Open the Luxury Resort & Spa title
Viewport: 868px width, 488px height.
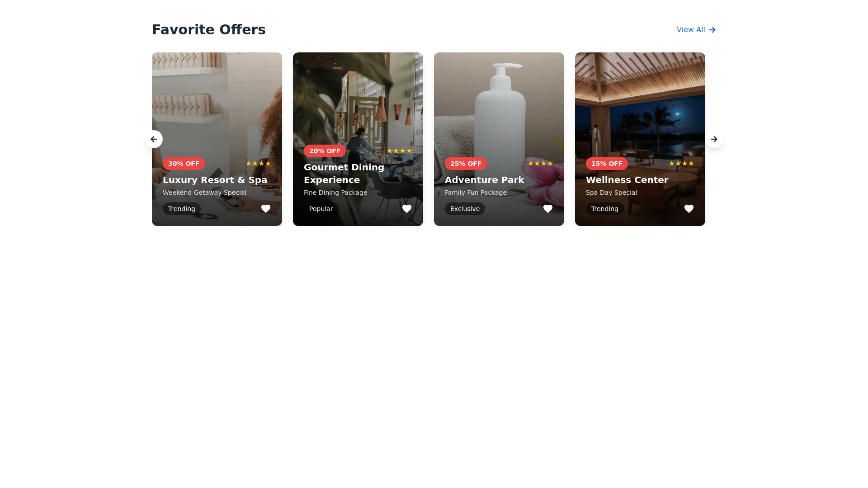[x=215, y=180]
